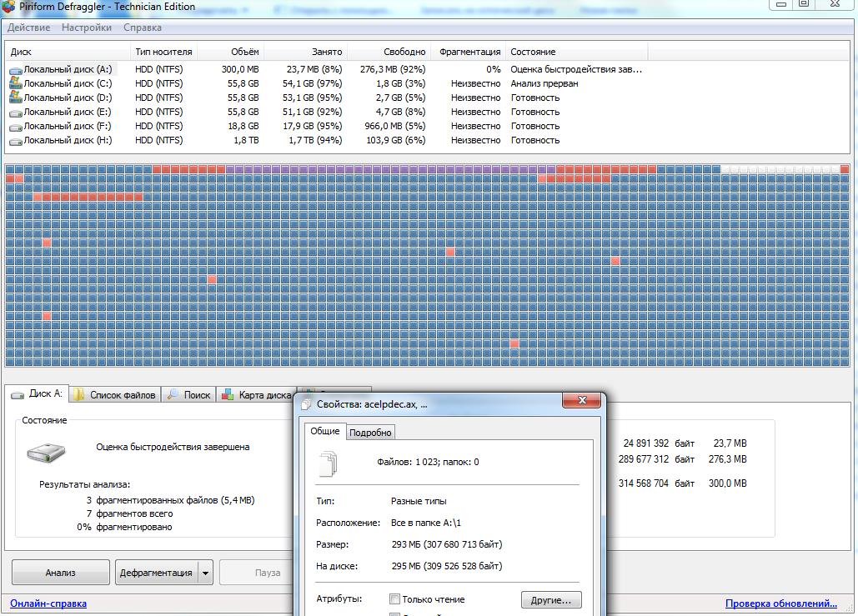The image size is (858, 616).
Task: Sort by Фрагментация column header
Action: point(469,52)
